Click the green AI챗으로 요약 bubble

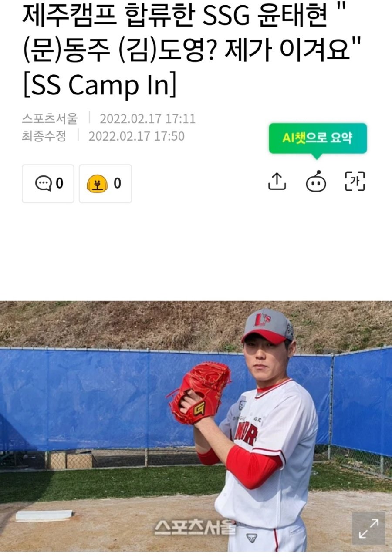click(318, 138)
